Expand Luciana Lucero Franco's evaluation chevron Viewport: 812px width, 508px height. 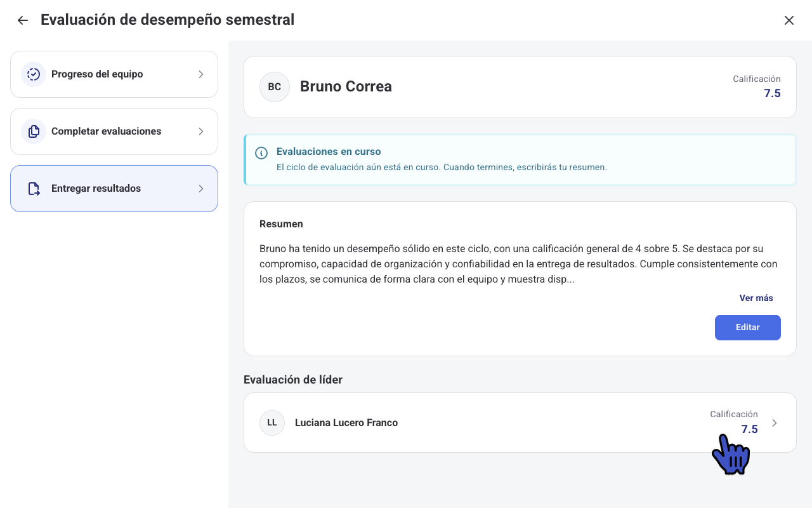click(x=775, y=423)
